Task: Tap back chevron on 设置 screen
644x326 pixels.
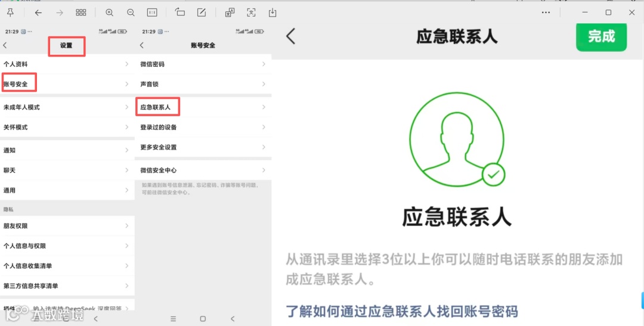Action: coord(5,45)
